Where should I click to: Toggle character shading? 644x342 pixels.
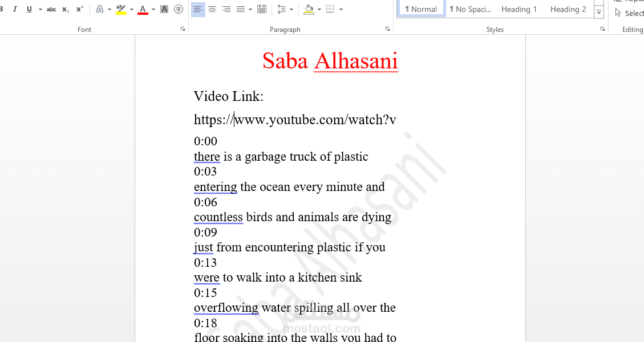[164, 9]
